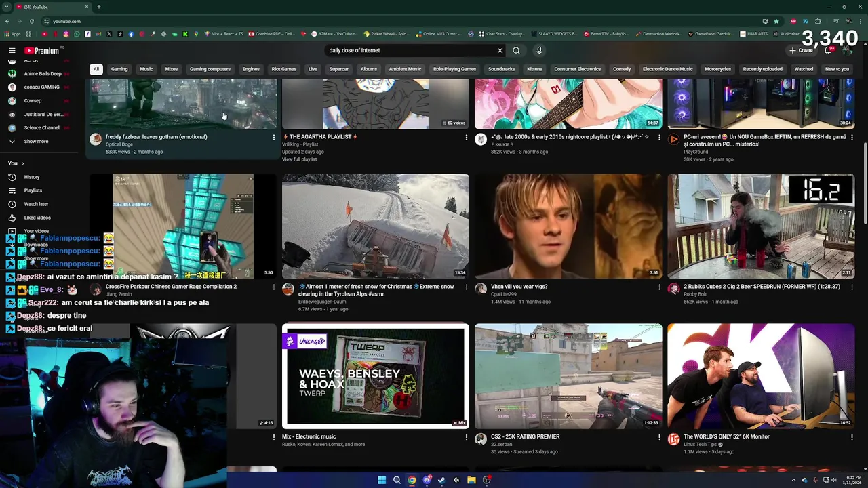Viewport: 868px width, 488px height.
Task: Open Windows Start button on taskbar
Action: (x=382, y=480)
